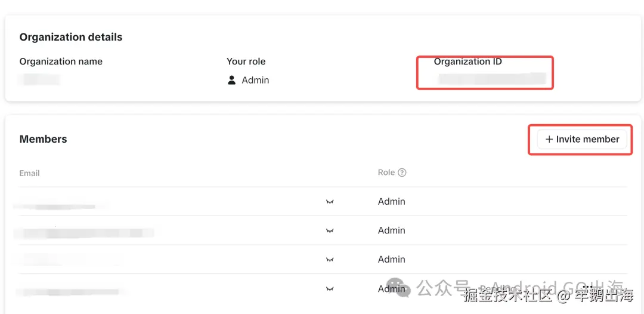Click the plus icon beside Invite member

pos(549,139)
